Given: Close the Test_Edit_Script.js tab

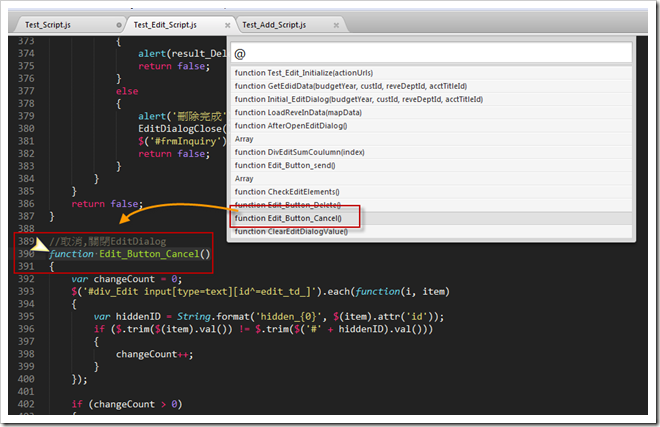Looking at the screenshot, I should [228, 25].
